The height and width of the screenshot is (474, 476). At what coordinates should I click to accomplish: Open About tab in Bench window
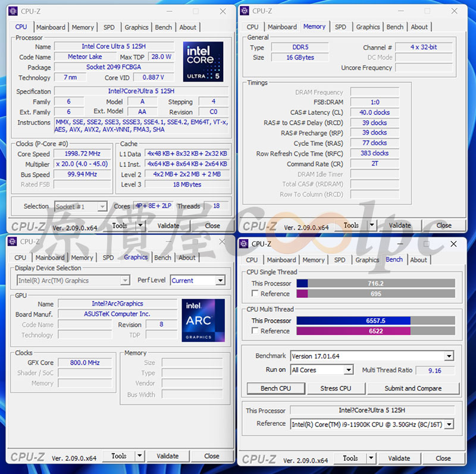(x=419, y=260)
